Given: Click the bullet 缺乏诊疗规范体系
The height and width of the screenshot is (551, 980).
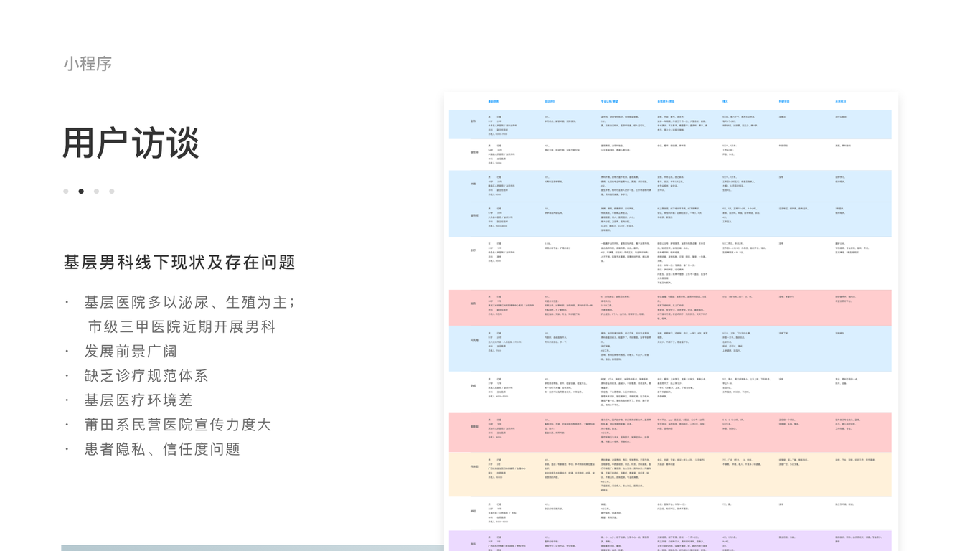Looking at the screenshot, I should [146, 376].
